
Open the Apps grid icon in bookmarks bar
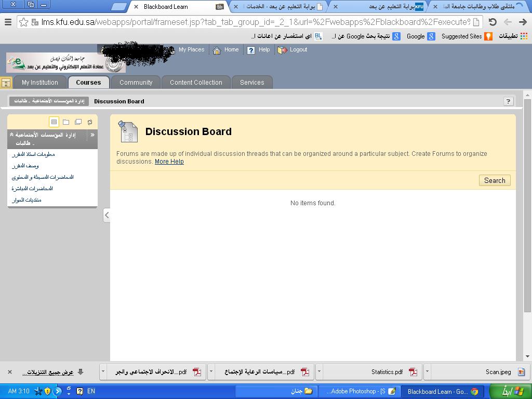tap(524, 36)
